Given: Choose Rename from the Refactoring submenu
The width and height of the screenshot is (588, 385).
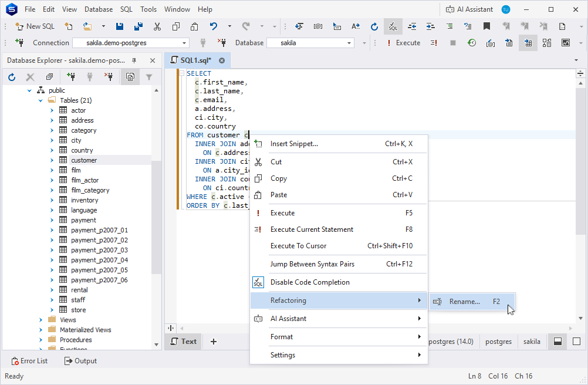Looking at the screenshot, I should (x=464, y=302).
